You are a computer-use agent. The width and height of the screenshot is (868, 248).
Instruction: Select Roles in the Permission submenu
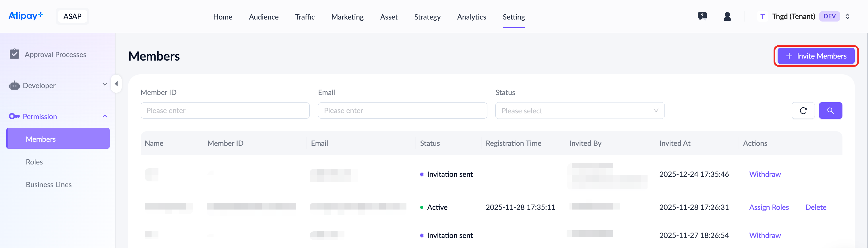[34, 162]
